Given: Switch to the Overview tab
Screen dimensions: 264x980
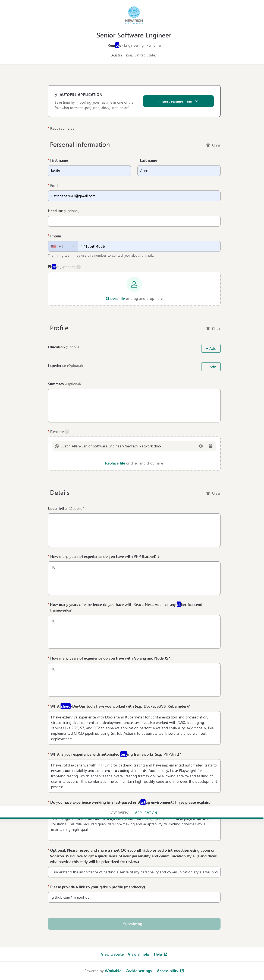Looking at the screenshot, I should point(120,813).
